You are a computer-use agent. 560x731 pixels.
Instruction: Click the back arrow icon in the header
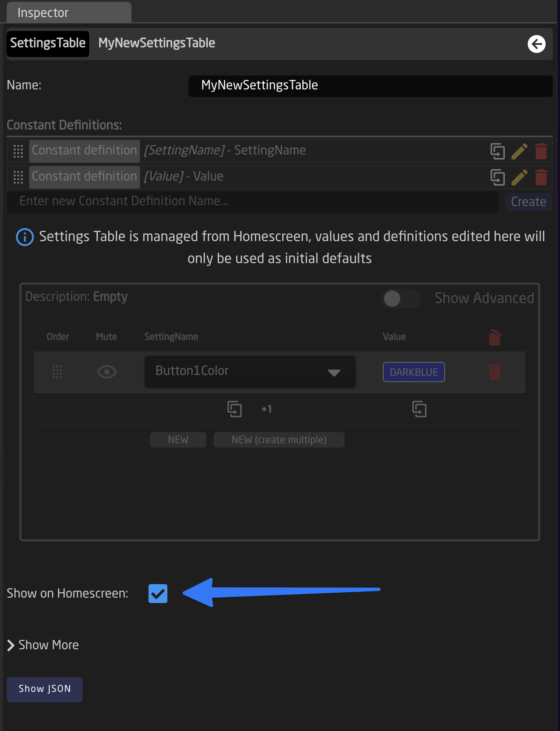536,44
